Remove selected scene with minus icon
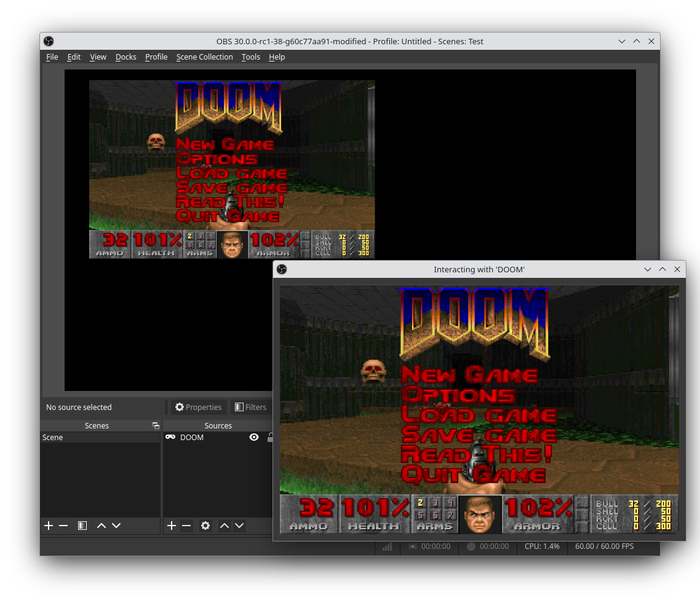This screenshot has width=700, height=603. (63, 526)
